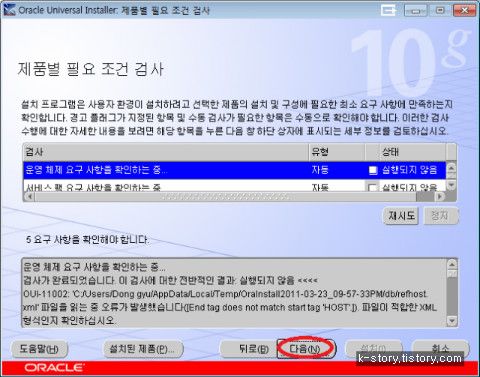Image resolution: width=480 pixels, height=377 pixels.
Task: Click the check list horizontal scrollbar thumb
Action: pos(226,196)
